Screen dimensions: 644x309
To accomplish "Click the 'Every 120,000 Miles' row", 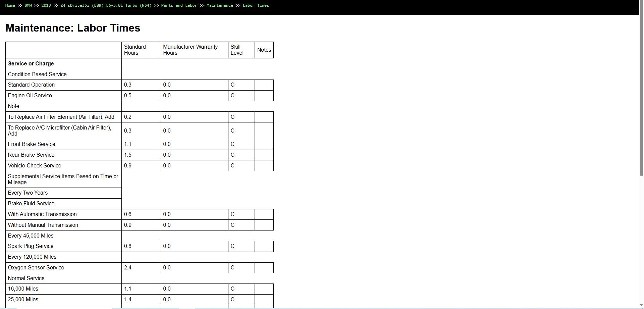I will (63, 257).
